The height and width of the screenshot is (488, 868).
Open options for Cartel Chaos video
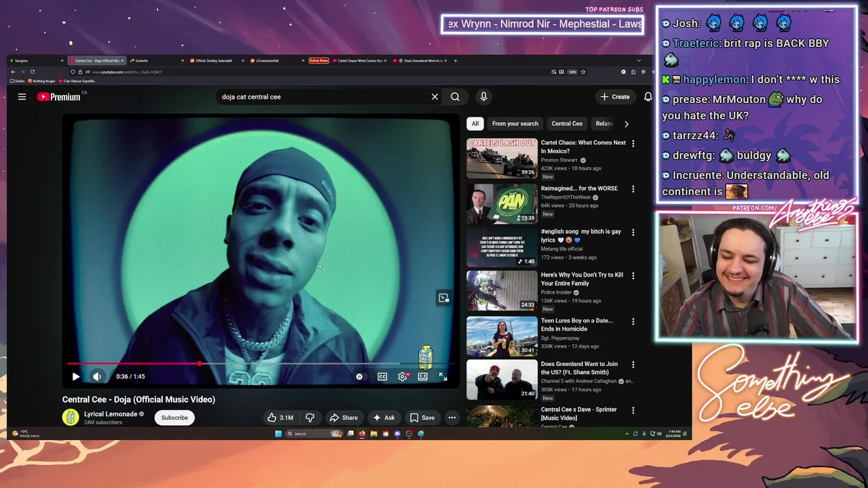click(633, 143)
